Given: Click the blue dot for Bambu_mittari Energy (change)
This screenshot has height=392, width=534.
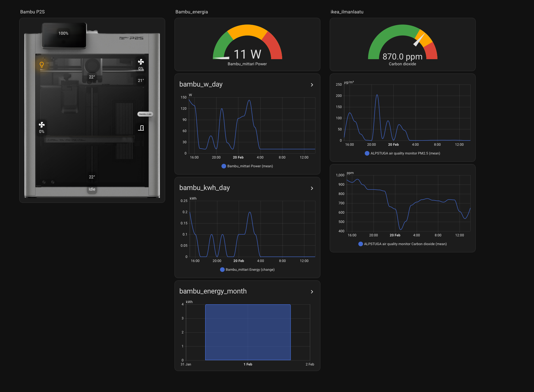Looking at the screenshot, I should pyautogui.click(x=222, y=270).
